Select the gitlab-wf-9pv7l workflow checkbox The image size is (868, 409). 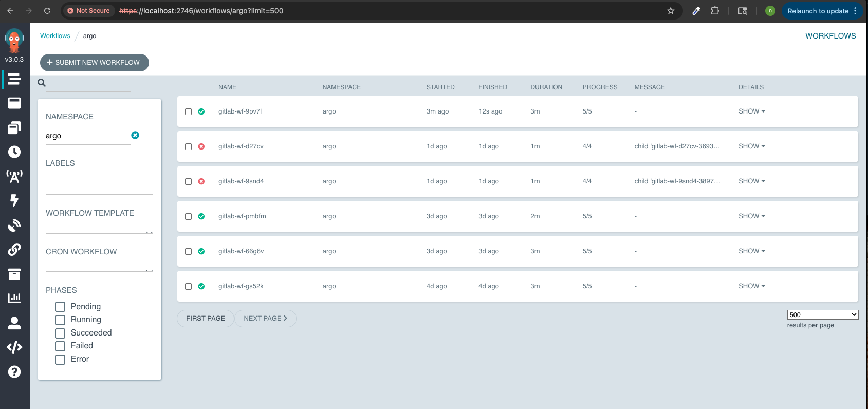tap(189, 111)
